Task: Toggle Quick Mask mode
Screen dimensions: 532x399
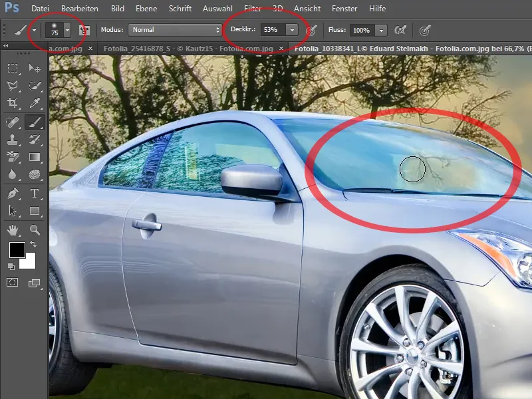Action: pyautogui.click(x=13, y=283)
